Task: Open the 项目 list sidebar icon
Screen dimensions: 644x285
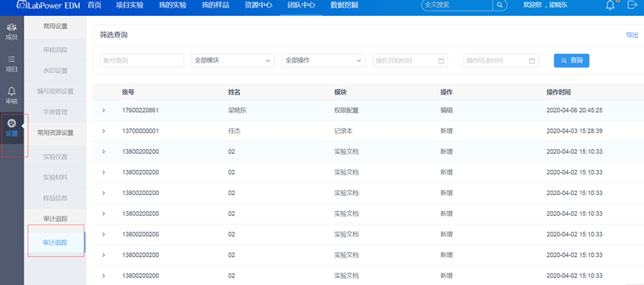Action: (x=12, y=65)
